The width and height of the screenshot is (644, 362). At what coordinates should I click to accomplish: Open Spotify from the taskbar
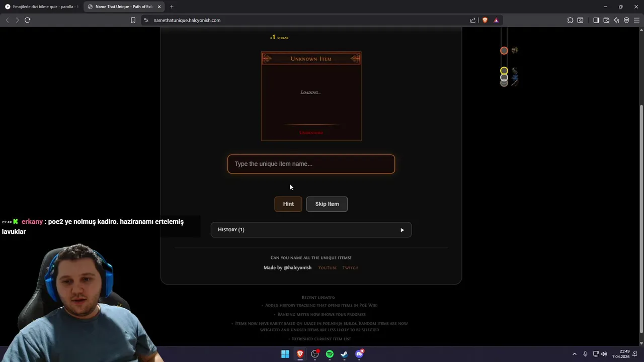pos(330,354)
